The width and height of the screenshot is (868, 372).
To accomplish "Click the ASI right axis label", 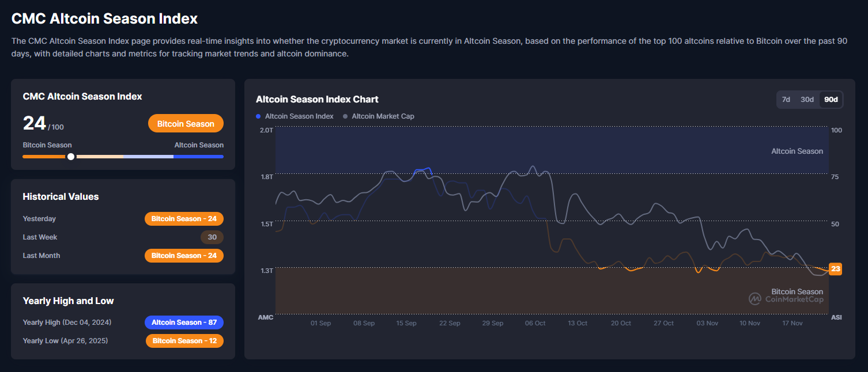I will pos(836,317).
